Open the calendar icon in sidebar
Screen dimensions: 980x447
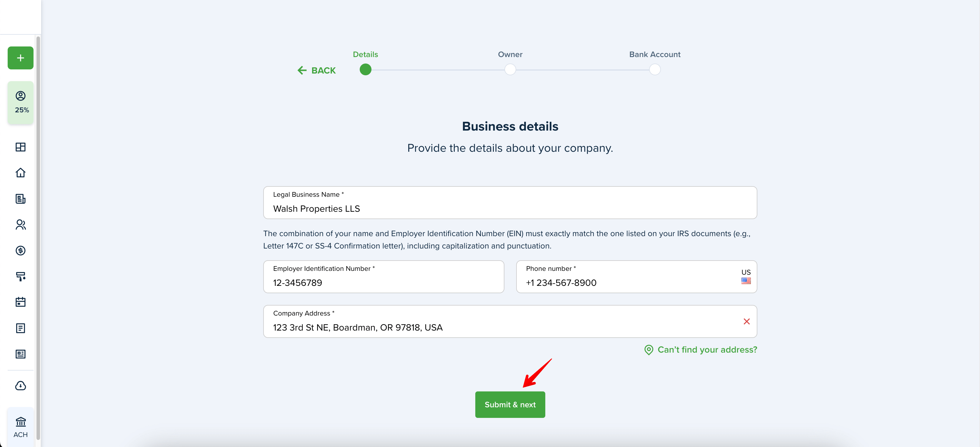21,302
